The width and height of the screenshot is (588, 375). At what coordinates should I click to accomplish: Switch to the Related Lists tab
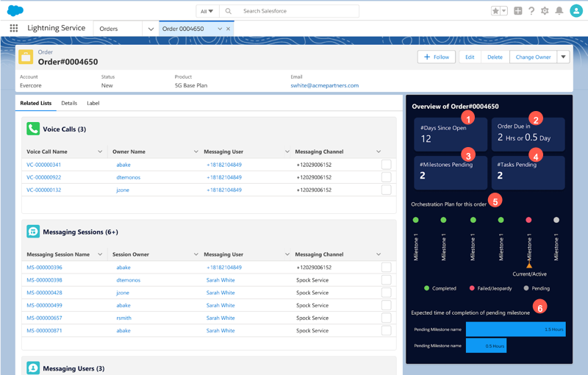(x=35, y=103)
